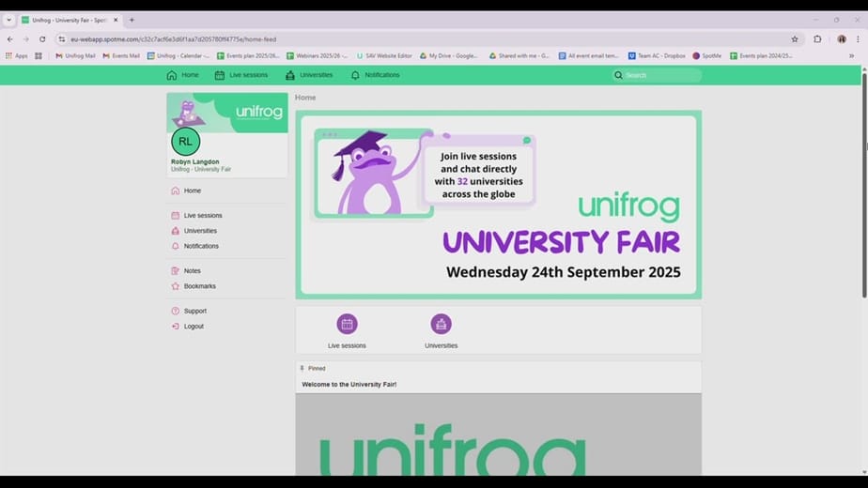The image size is (868, 488).
Task: Click the browser back arrow
Action: pyautogui.click(x=10, y=39)
